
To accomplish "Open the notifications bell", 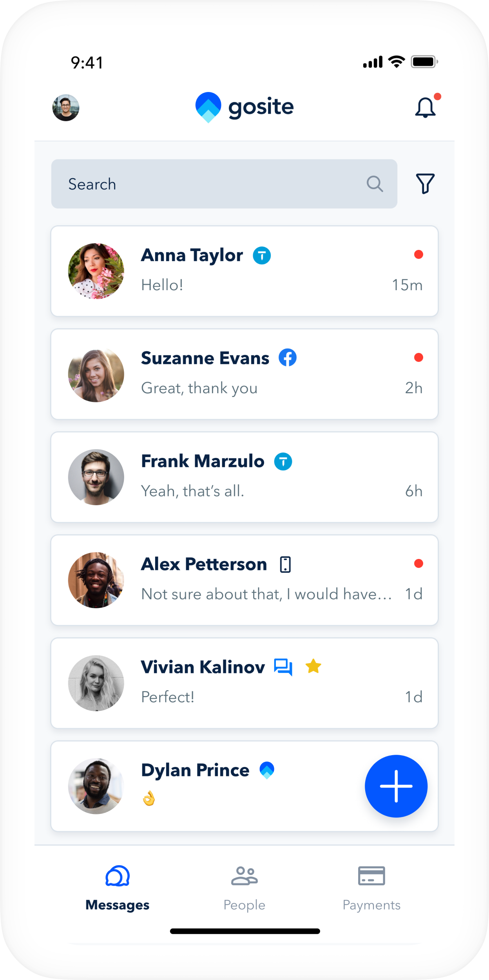I will pyautogui.click(x=425, y=107).
